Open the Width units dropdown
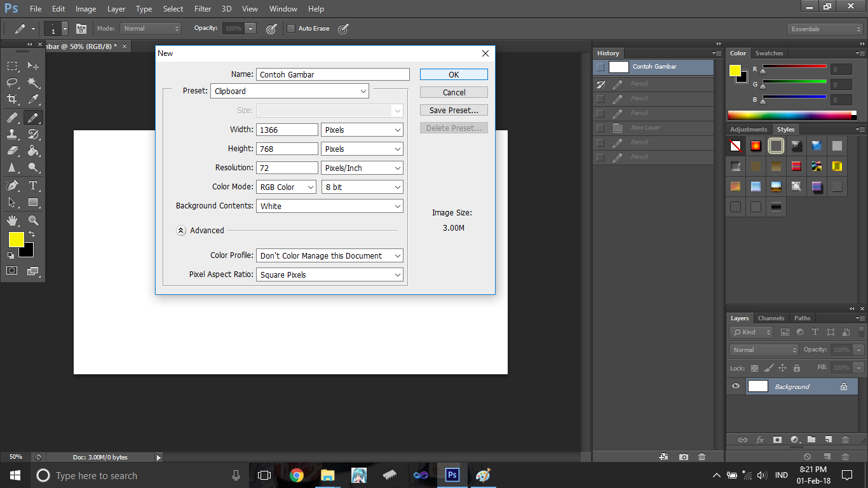The image size is (868, 488). [362, 129]
